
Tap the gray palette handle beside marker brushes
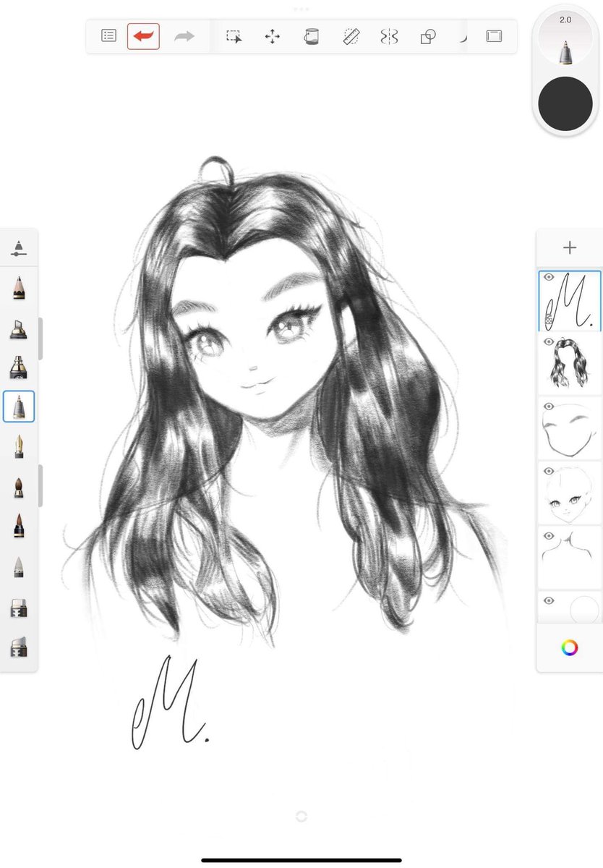tap(40, 339)
